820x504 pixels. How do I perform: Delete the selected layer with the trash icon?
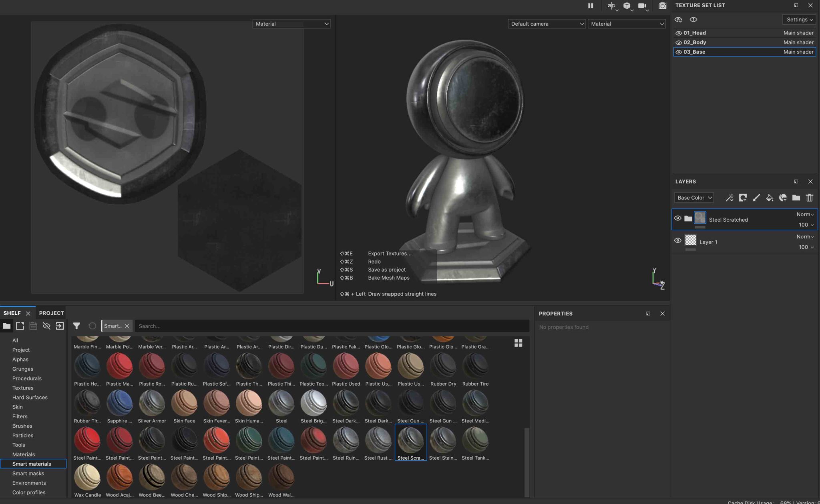tap(810, 198)
